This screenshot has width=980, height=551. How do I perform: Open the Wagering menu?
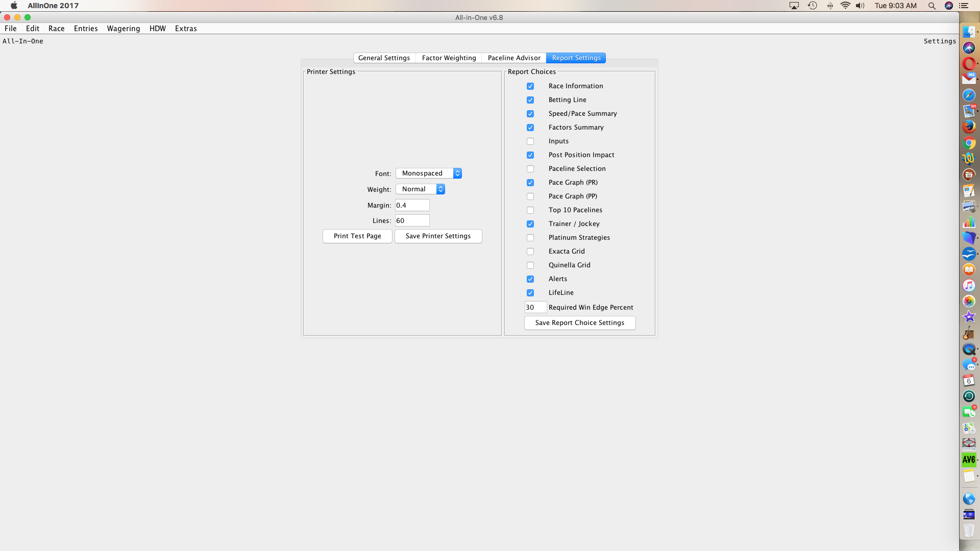[x=123, y=29]
